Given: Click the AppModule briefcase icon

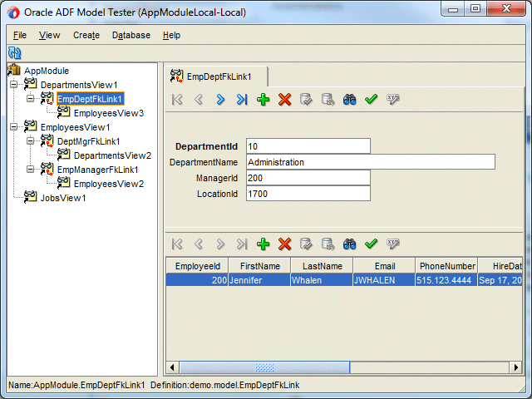Looking at the screenshot, I should [14, 70].
